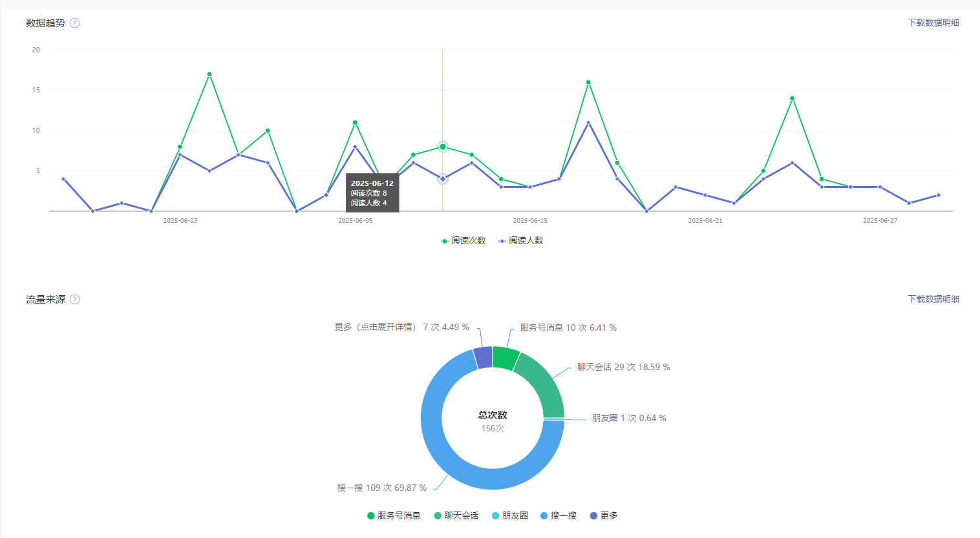Toggle 阅读次数 series in chart legend
The image size is (980, 538).
(x=463, y=240)
